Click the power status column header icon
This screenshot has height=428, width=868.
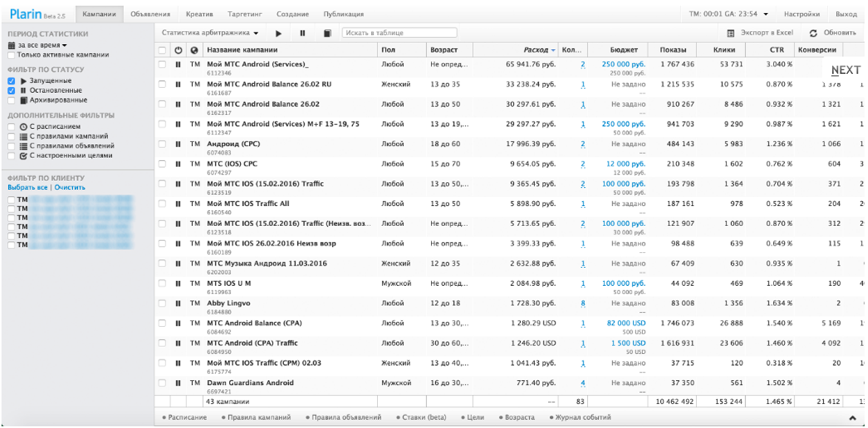178,50
